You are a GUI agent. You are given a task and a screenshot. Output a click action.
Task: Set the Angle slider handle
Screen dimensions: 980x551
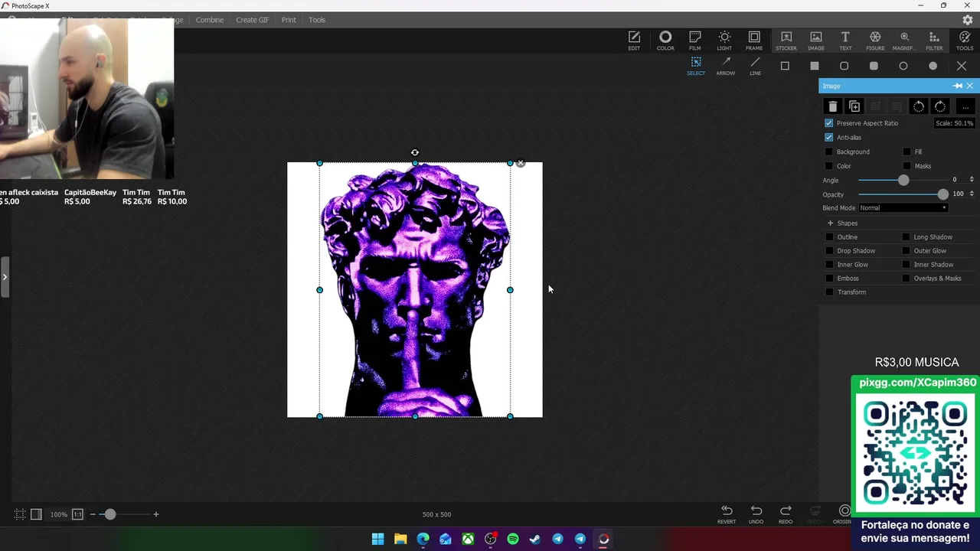pyautogui.click(x=903, y=180)
